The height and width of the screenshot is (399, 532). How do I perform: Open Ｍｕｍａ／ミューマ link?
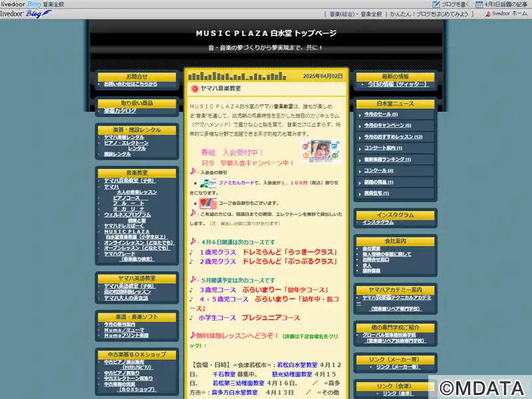124,330
